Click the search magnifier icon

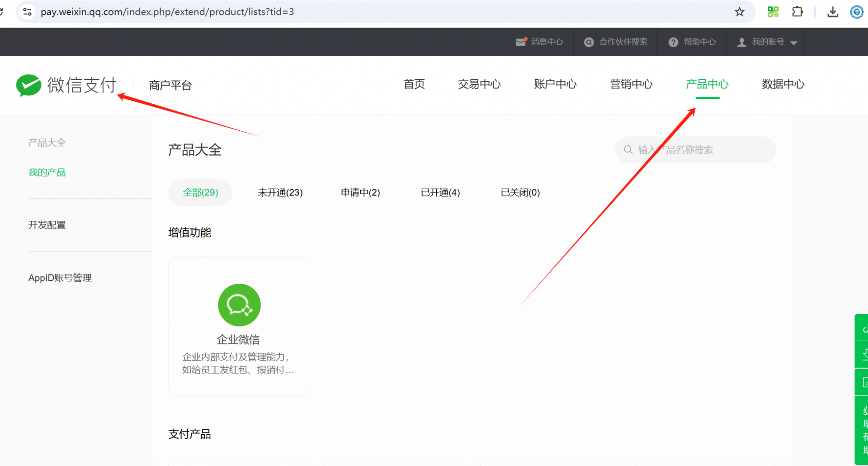pyautogui.click(x=628, y=150)
